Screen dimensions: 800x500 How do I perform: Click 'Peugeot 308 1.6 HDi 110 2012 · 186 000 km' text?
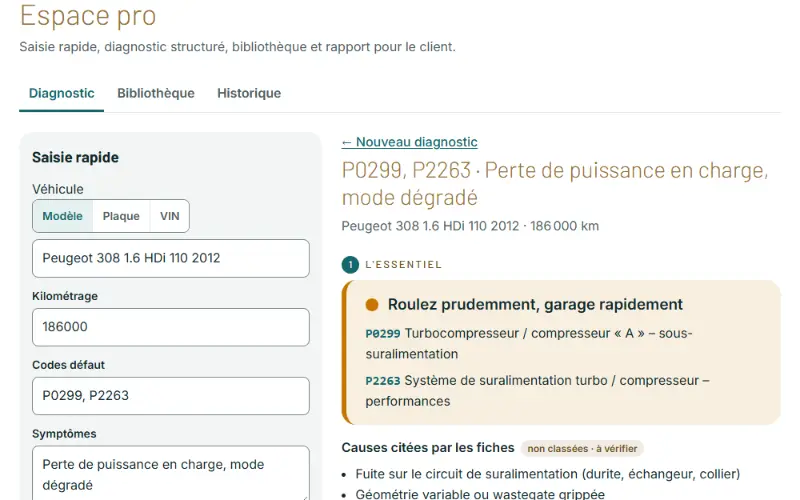[x=470, y=226]
